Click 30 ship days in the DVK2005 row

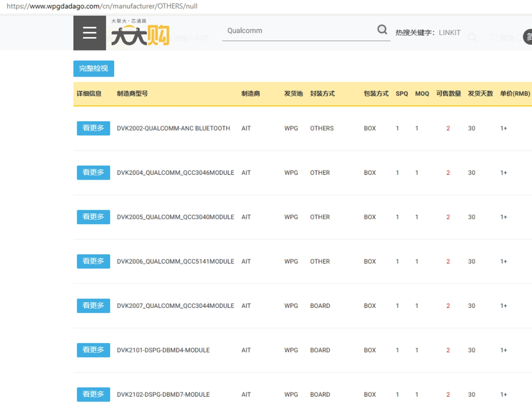point(471,217)
